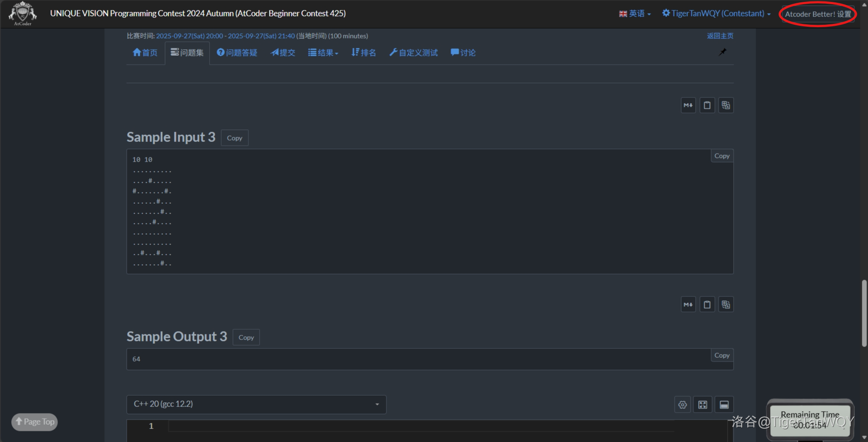Screen dimensions: 868x442
Task: Click the editor fullscreen icon
Action: coord(703,405)
